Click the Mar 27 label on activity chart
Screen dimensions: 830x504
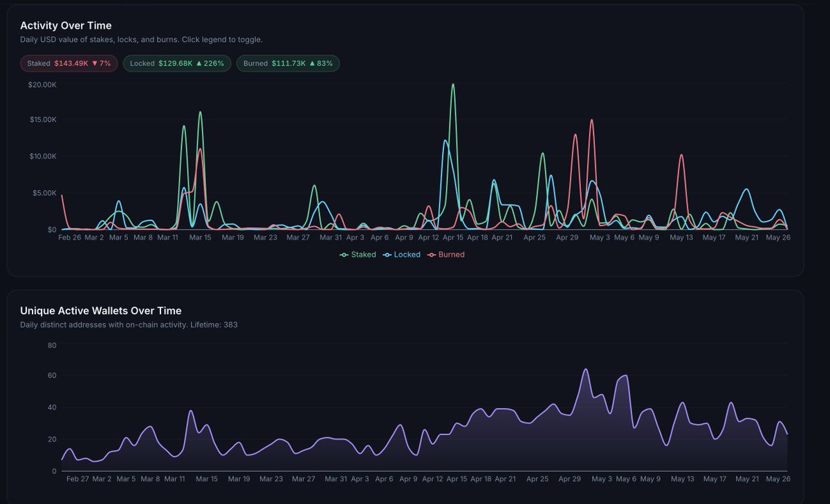click(x=298, y=237)
